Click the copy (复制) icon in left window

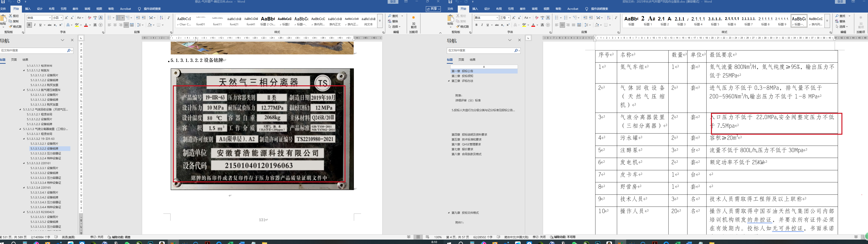click(14, 21)
